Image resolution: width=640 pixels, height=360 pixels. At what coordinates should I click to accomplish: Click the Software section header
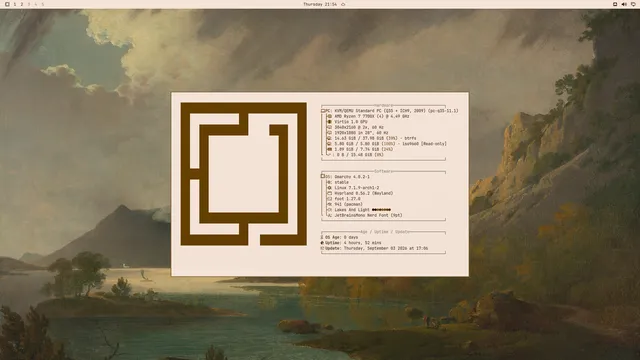pyautogui.click(x=383, y=172)
